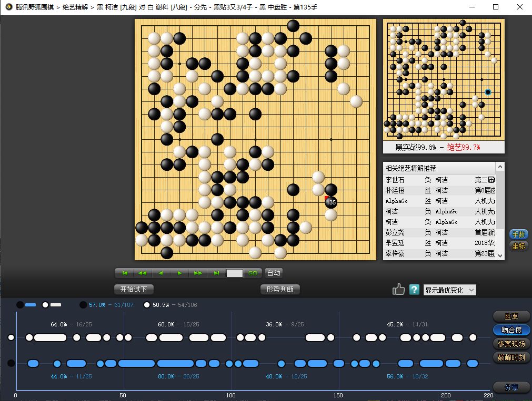Image resolution: width=532 pixels, height=401 pixels.
Task: Switch to the 胜率 win-rate tab
Action: click(x=511, y=316)
